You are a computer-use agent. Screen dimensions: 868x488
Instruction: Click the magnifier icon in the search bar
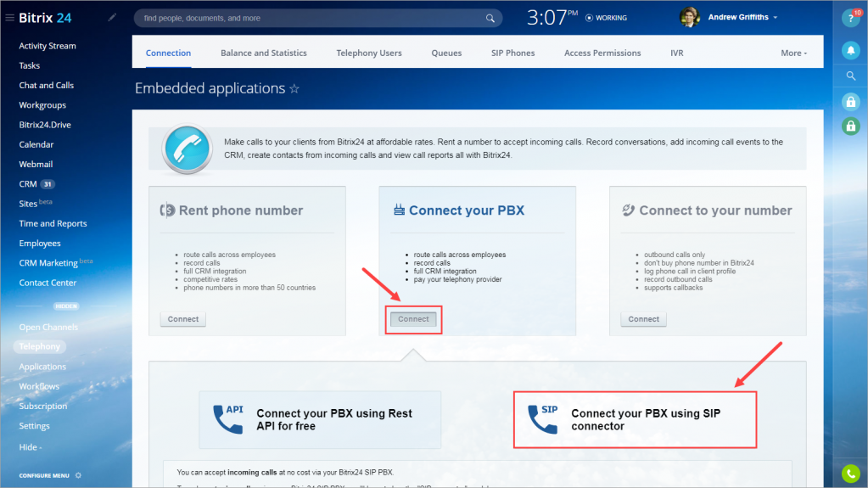click(x=490, y=19)
